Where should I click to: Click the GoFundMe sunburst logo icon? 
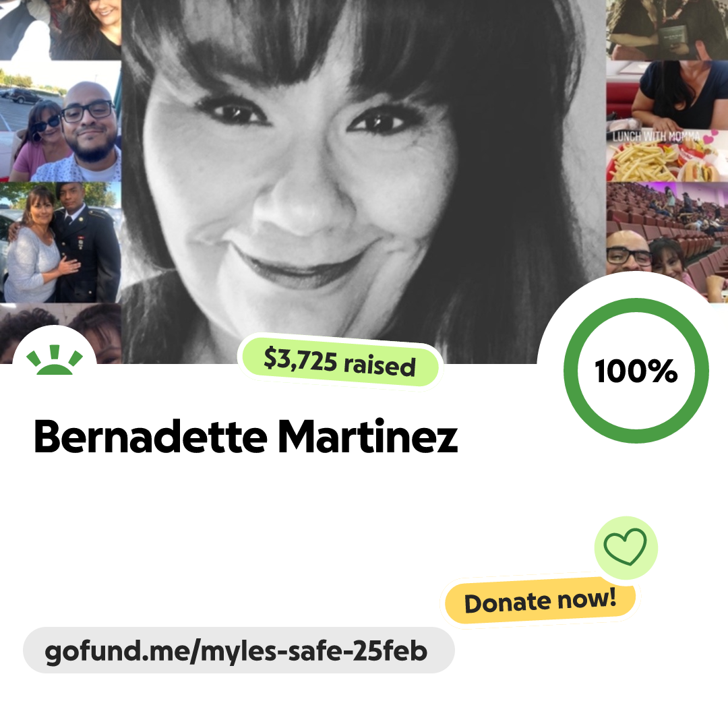point(55,360)
